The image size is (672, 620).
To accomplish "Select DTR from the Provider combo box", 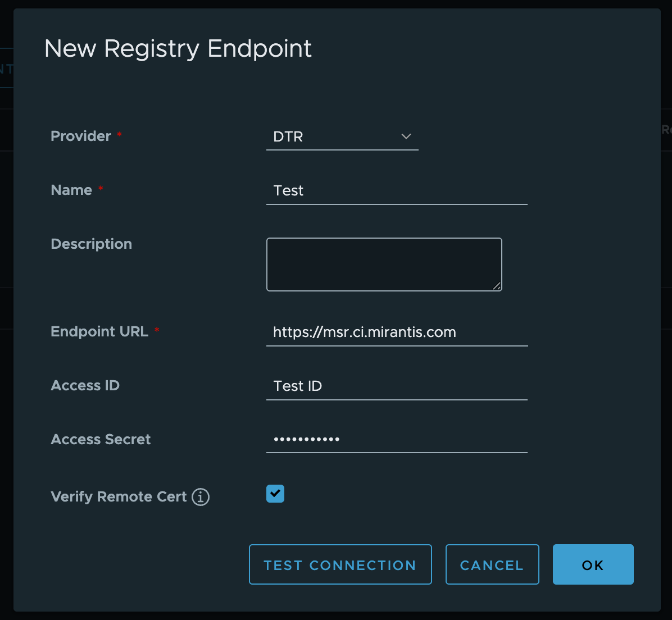I will pyautogui.click(x=343, y=136).
